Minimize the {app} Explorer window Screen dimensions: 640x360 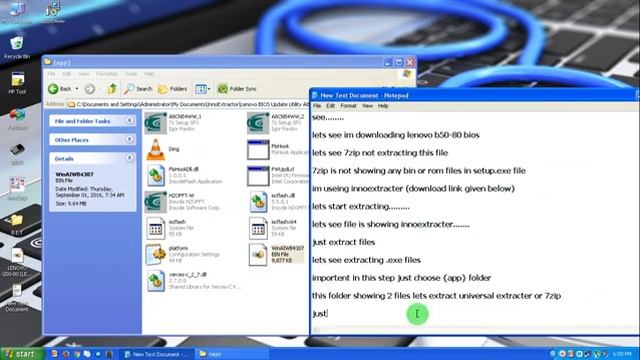(x=388, y=62)
